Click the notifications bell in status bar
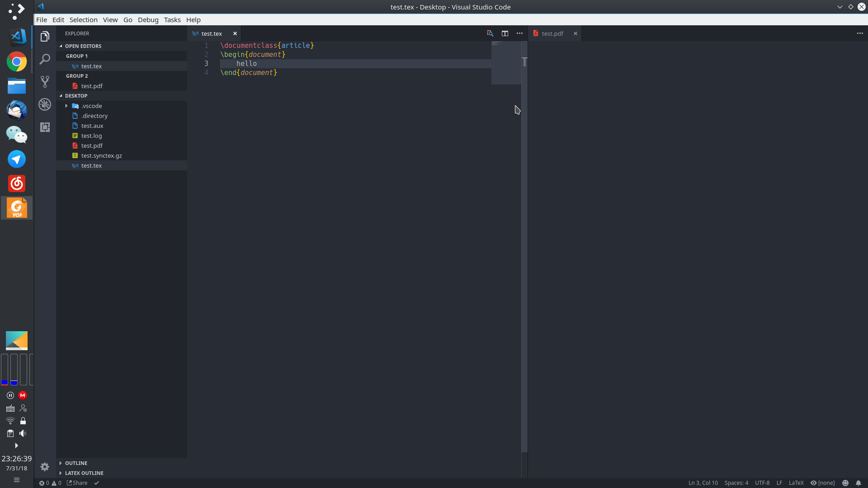Image resolution: width=868 pixels, height=488 pixels. pyautogui.click(x=859, y=483)
